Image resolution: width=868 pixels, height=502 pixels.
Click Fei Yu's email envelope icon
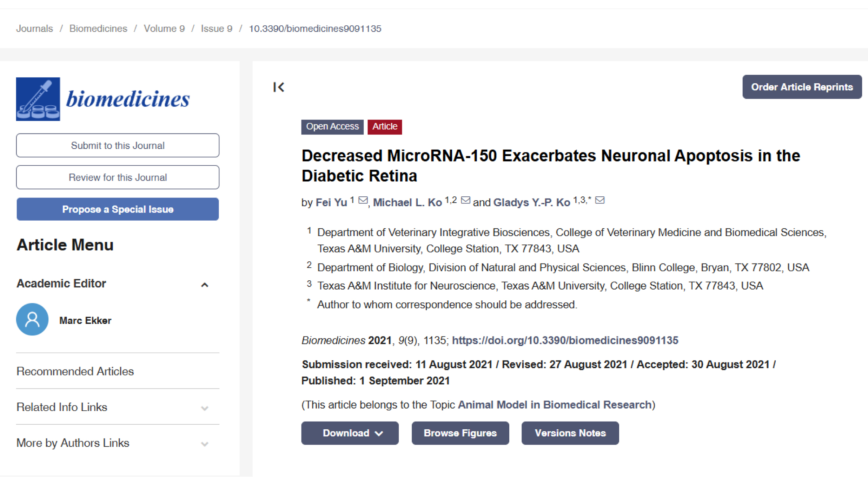click(363, 200)
